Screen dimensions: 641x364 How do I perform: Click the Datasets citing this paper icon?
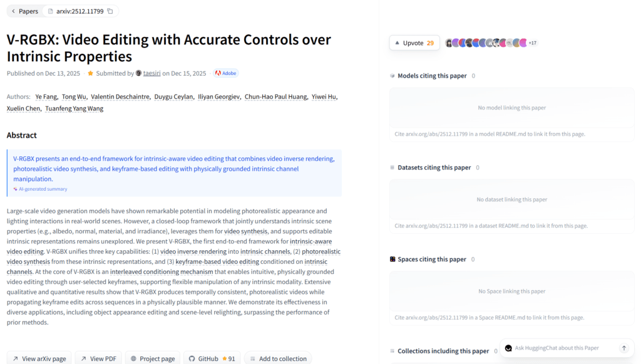click(392, 168)
